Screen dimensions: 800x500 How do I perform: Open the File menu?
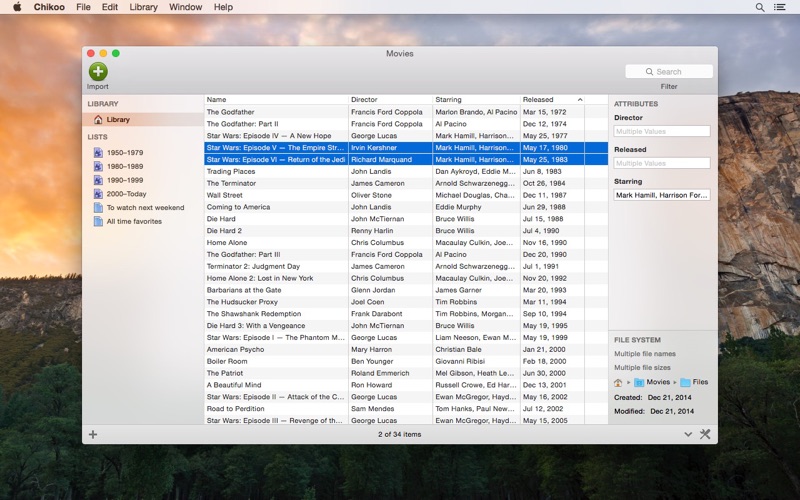click(83, 7)
